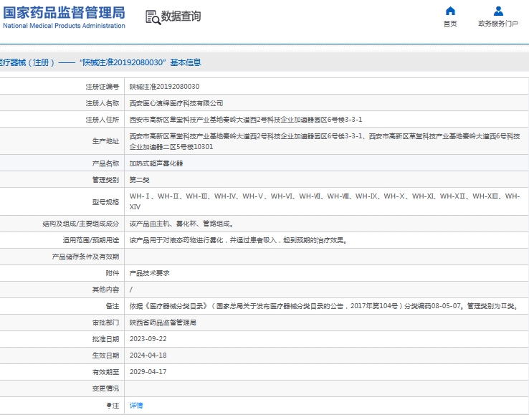Select attachment value 产品技术要求

[x=150, y=273]
